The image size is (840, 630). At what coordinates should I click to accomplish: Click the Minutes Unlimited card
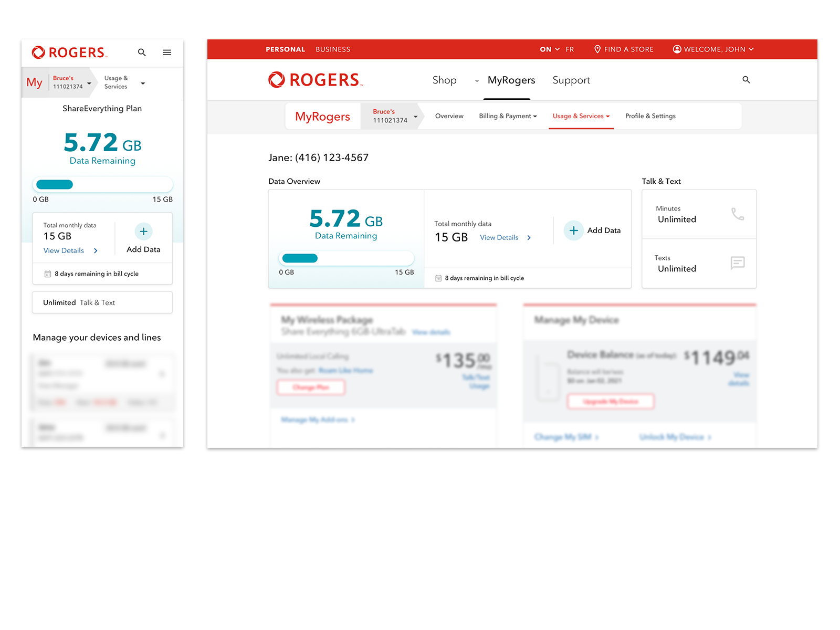point(699,214)
